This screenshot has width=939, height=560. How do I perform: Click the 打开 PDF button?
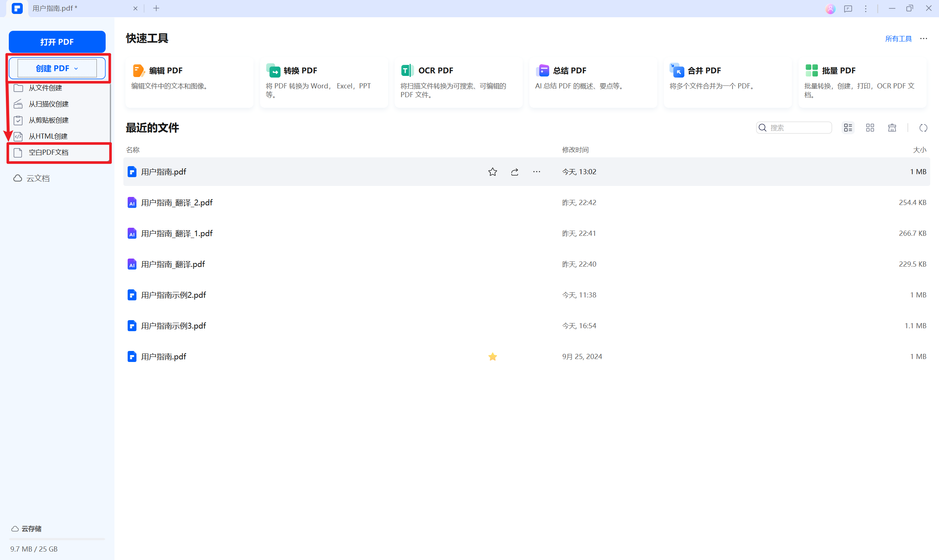tap(57, 42)
